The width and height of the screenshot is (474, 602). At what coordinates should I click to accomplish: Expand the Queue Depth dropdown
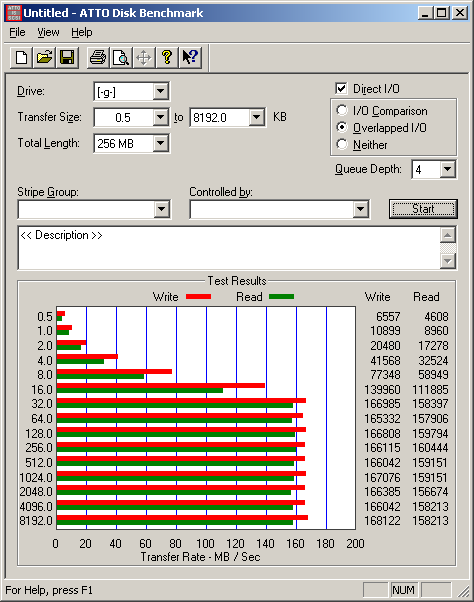pyautogui.click(x=448, y=169)
